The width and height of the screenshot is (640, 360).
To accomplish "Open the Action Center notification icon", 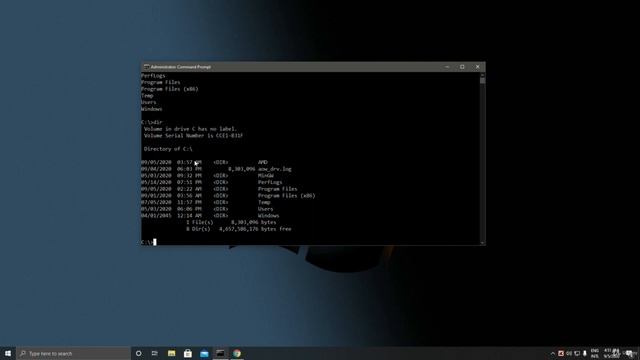I will (629, 353).
